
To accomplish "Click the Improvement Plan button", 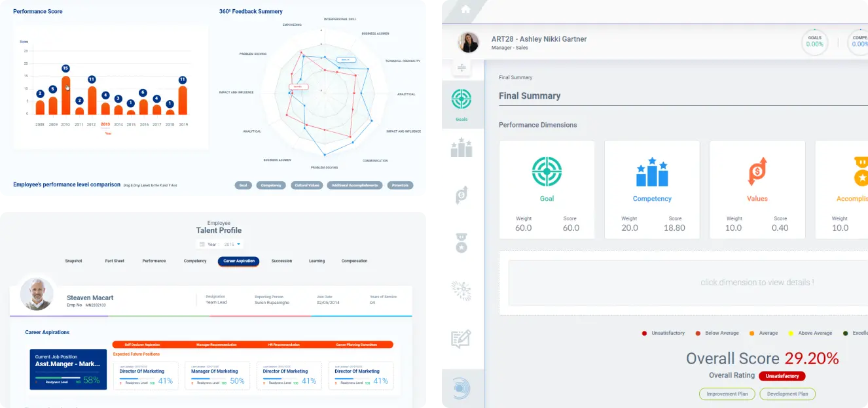I will pyautogui.click(x=727, y=394).
